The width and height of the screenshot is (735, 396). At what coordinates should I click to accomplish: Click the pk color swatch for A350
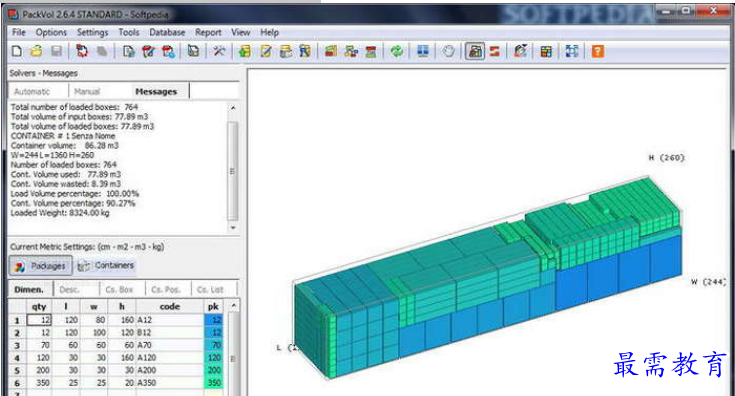tap(213, 383)
